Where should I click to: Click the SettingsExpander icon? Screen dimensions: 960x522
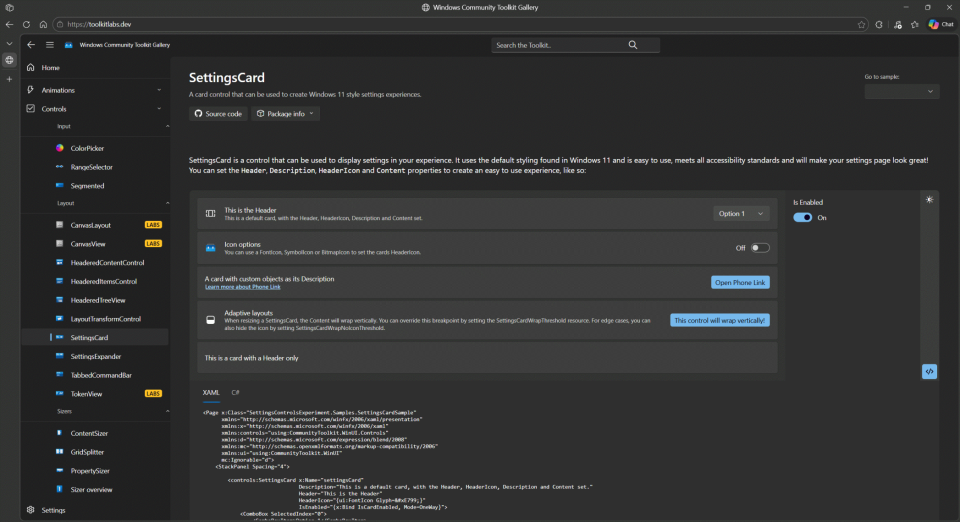[x=59, y=356]
